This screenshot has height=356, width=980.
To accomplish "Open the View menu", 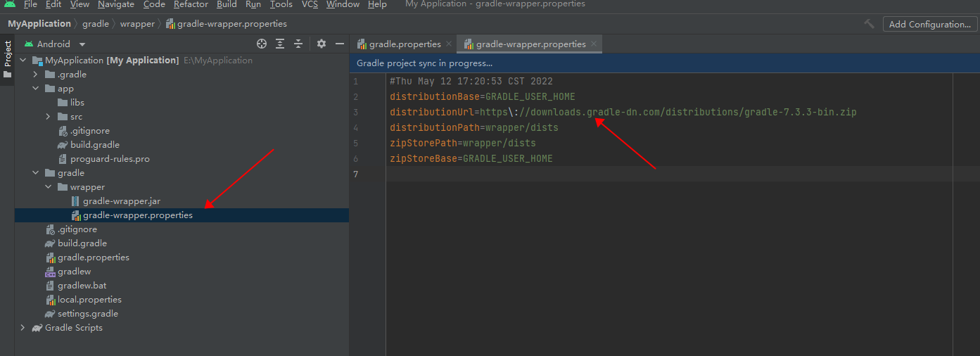I will coord(79,4).
